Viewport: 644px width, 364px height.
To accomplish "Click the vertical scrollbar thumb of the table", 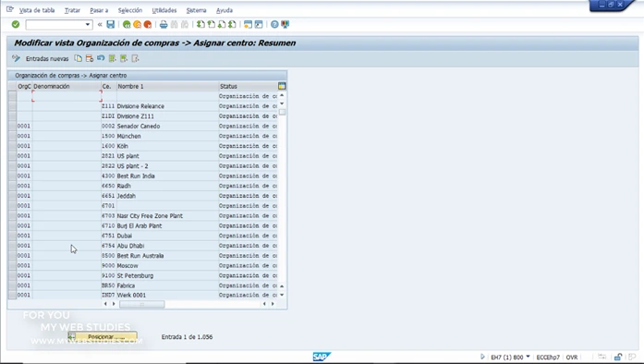I will pyautogui.click(x=282, y=112).
